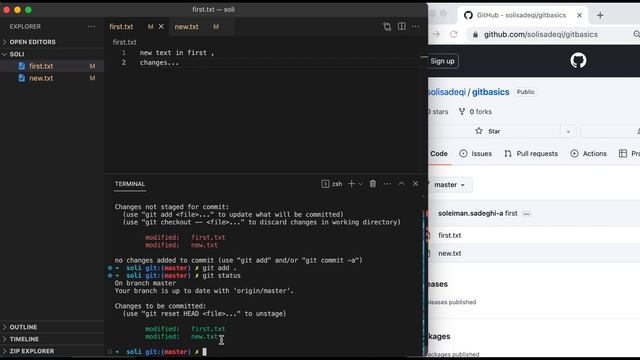Open the Issues tab on GitHub

tap(476, 154)
